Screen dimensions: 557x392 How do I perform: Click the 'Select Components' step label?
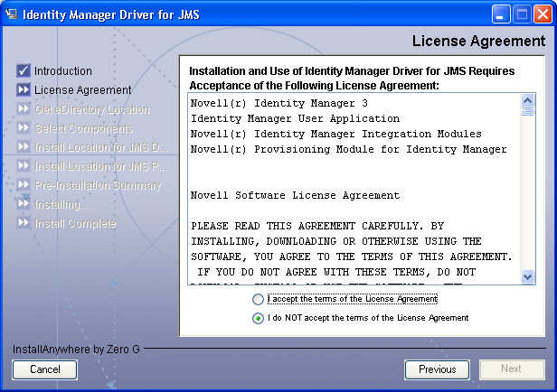pos(84,128)
